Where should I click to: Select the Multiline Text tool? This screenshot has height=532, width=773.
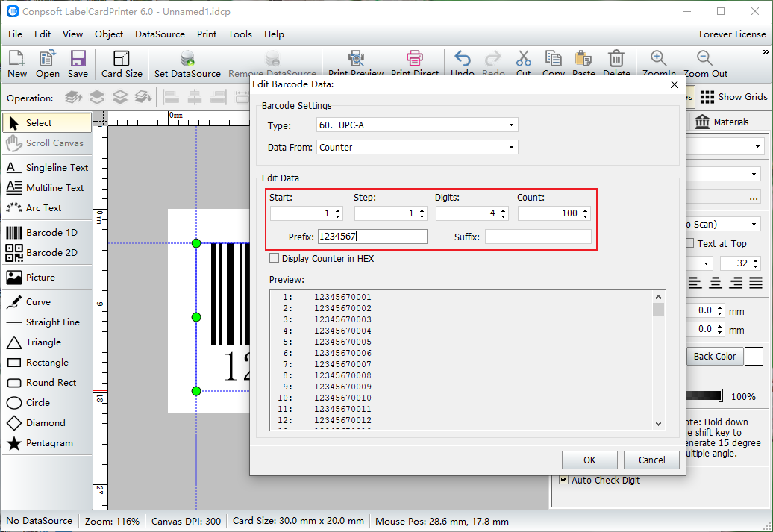coord(47,188)
